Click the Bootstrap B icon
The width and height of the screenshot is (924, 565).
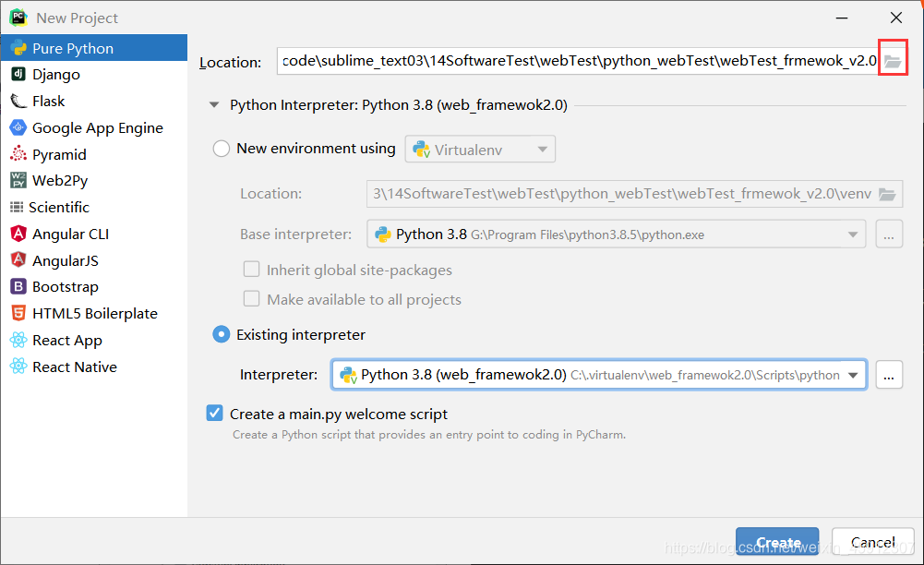click(x=18, y=286)
